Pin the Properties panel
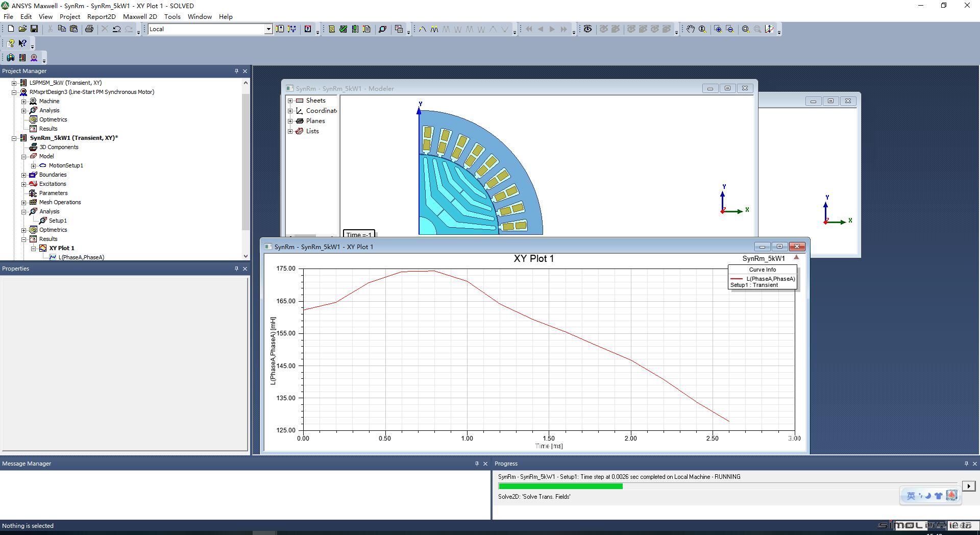 [x=236, y=269]
